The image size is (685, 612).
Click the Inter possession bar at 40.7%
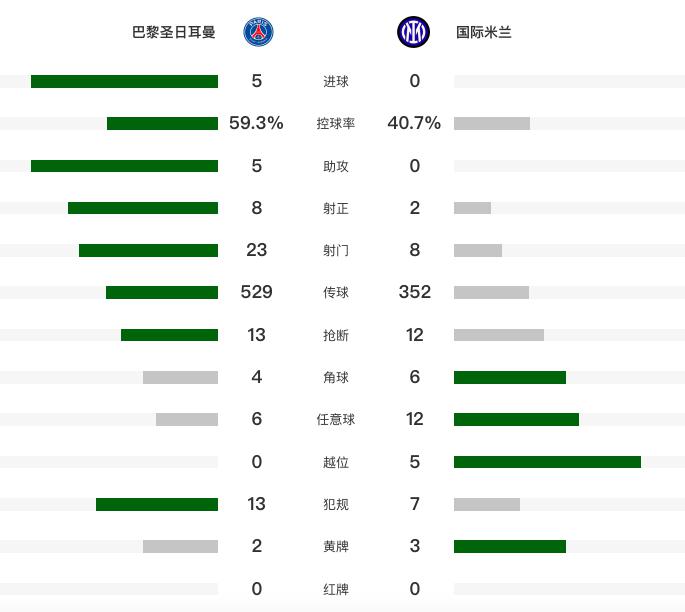(492, 124)
